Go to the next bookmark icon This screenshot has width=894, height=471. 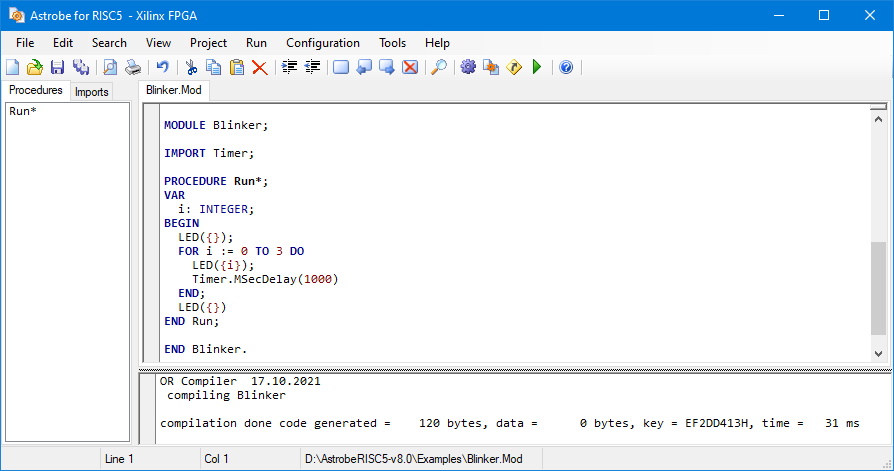click(x=387, y=67)
